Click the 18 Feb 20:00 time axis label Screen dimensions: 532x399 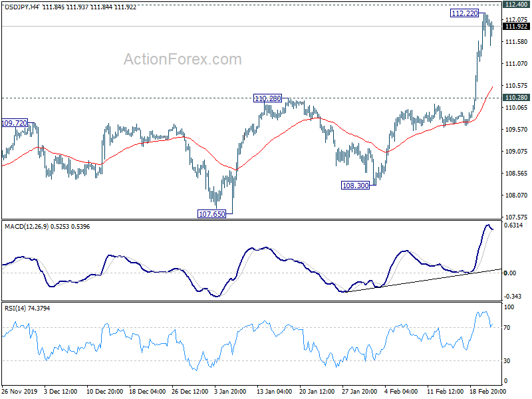point(487,391)
